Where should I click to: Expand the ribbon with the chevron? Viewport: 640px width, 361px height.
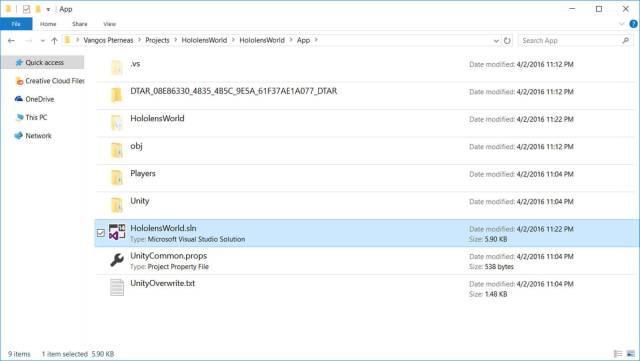pos(622,24)
